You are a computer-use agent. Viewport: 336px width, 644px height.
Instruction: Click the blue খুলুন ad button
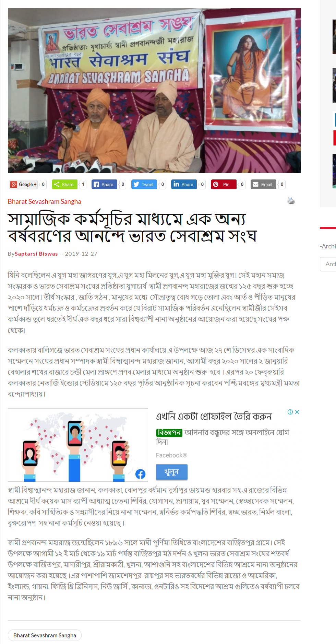(172, 472)
